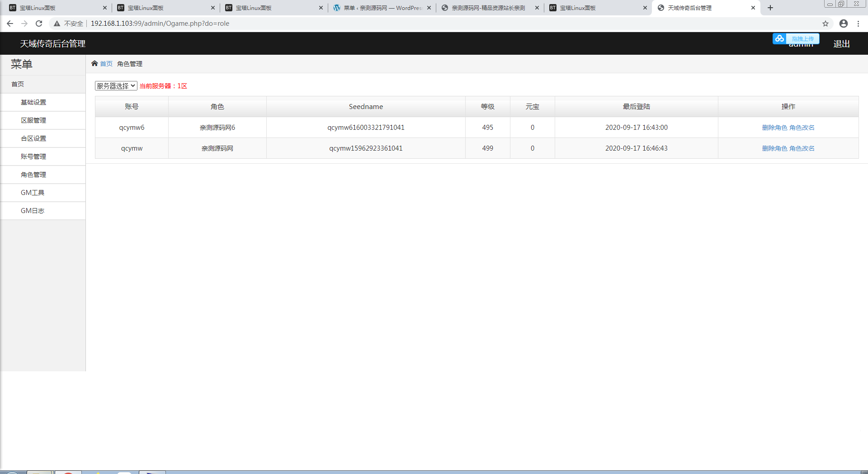Click the 首页 breadcrumb link
This screenshot has width=868, height=474.
pyautogui.click(x=106, y=64)
